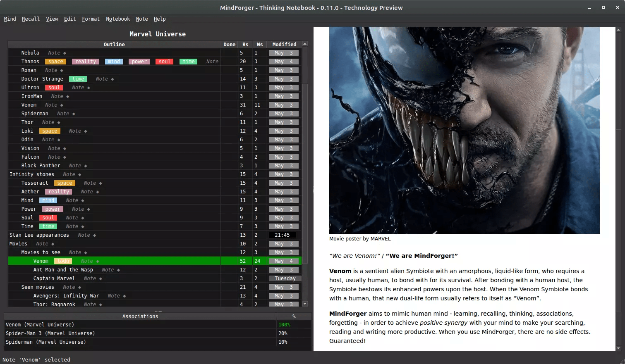
Task: Click the "space" tag on Loki
Action: (x=50, y=131)
